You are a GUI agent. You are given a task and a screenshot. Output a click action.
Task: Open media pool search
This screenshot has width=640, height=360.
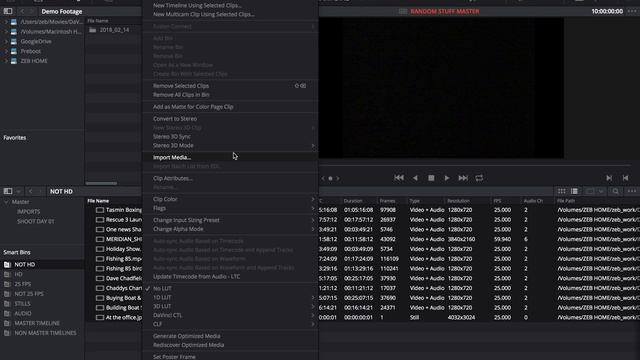pyautogui.click(x=616, y=191)
